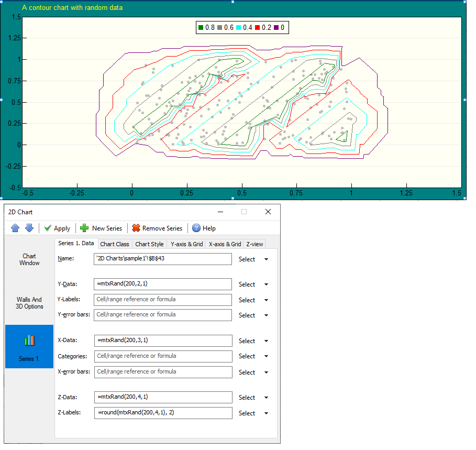476x450 pixels.
Task: Open Help via question mark icon
Action: 196,228
